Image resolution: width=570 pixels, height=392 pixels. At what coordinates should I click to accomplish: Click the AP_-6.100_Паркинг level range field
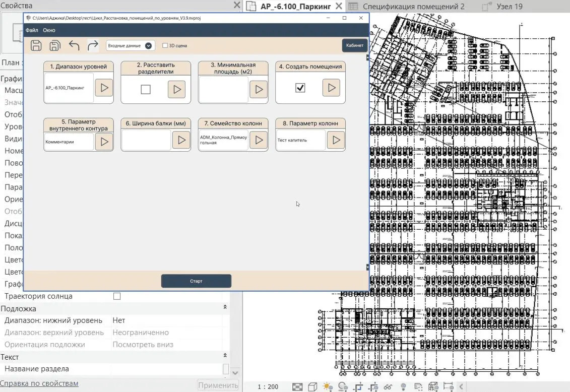tap(69, 88)
